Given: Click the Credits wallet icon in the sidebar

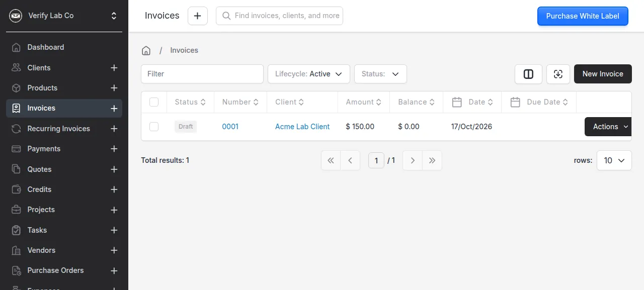Looking at the screenshot, I should click(17, 189).
